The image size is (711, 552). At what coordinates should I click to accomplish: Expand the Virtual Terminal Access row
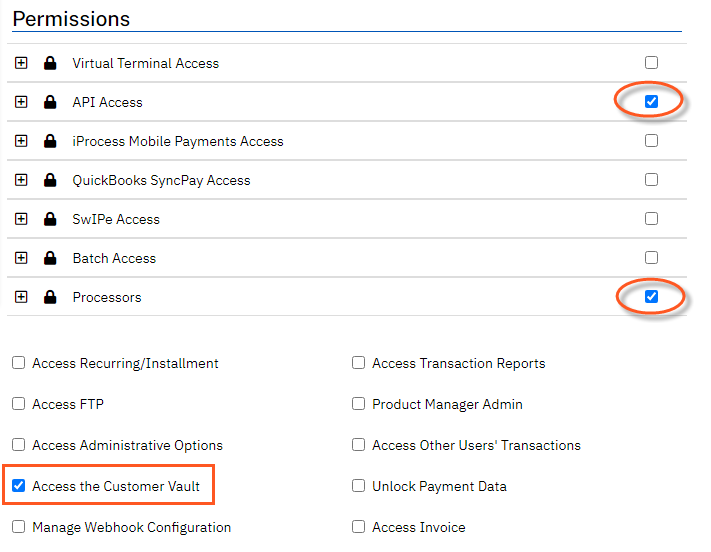tap(21, 63)
